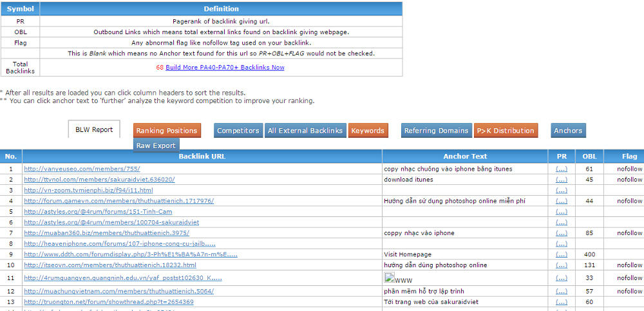The width and height of the screenshot is (644, 311).
Task: Sort results by Flag column header
Action: point(629,156)
